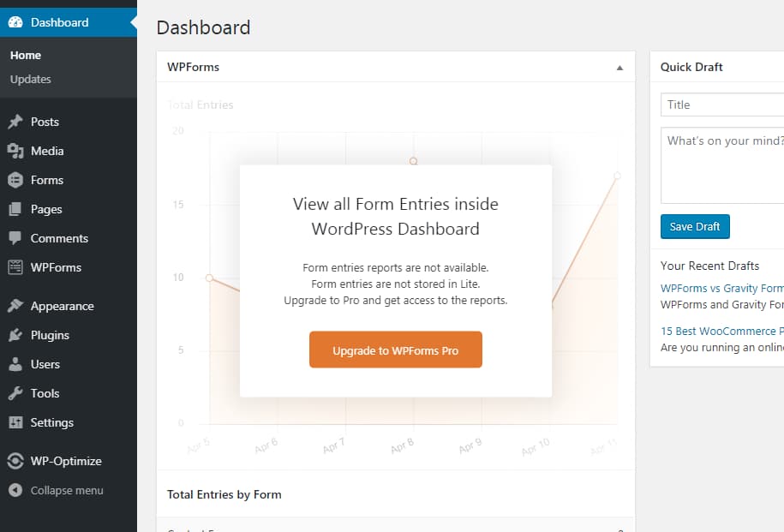
Task: Select Forms in the sidebar
Action: click(44, 181)
